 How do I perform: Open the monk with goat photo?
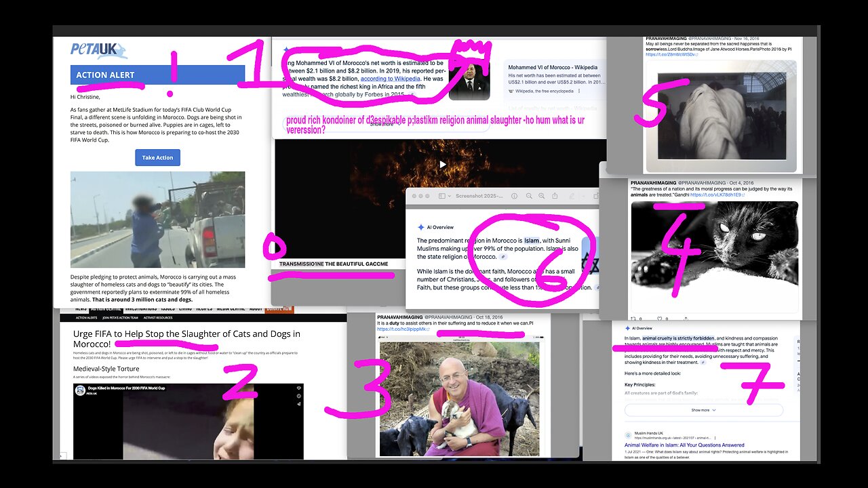pyautogui.click(x=459, y=399)
